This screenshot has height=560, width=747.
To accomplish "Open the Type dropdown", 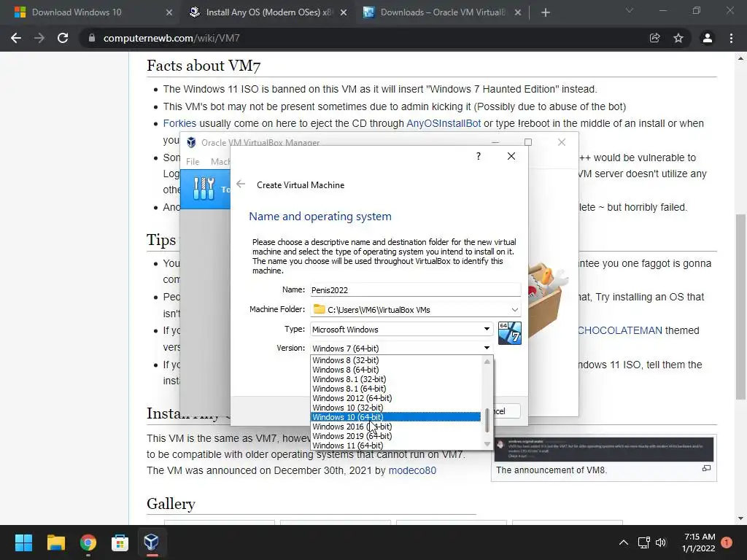I will 402,329.
